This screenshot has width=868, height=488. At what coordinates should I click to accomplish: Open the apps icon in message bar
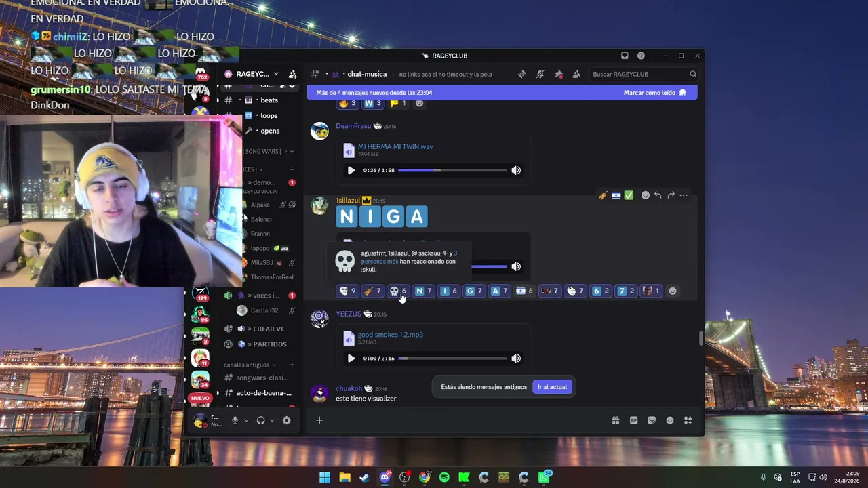point(688,420)
